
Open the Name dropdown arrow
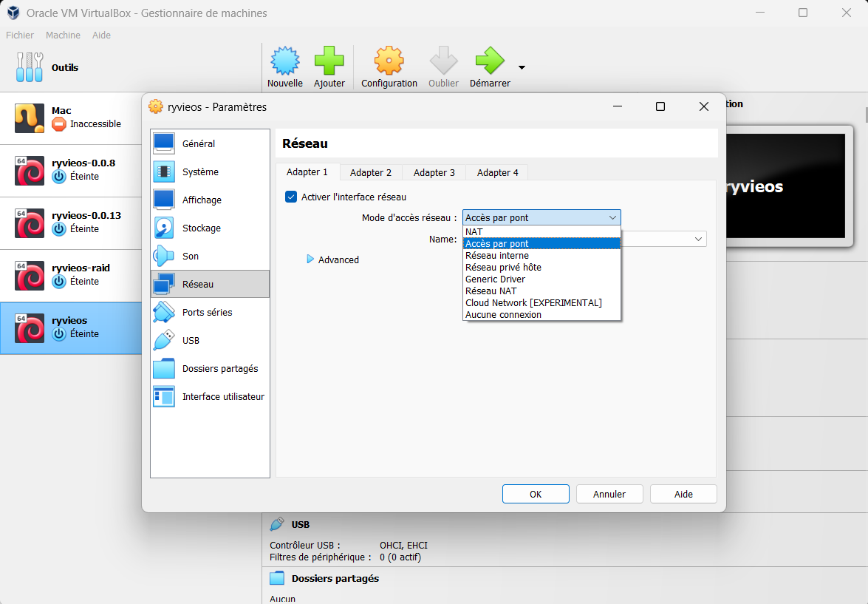699,239
